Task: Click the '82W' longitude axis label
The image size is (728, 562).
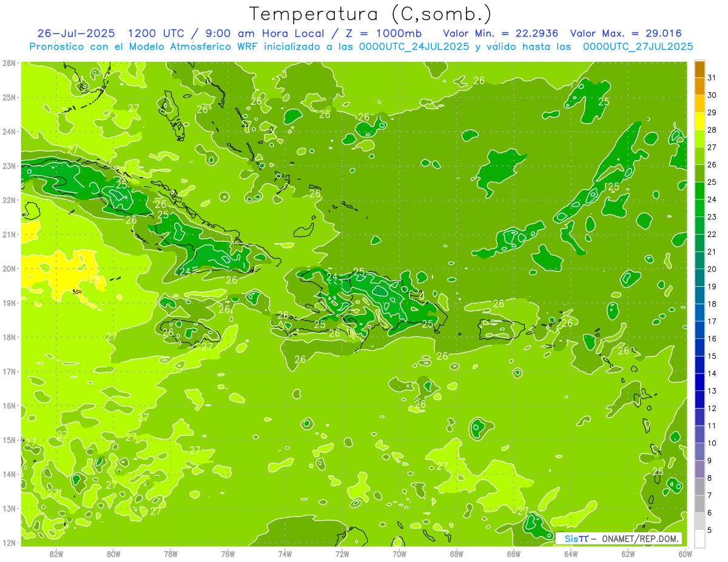Action: click(56, 554)
